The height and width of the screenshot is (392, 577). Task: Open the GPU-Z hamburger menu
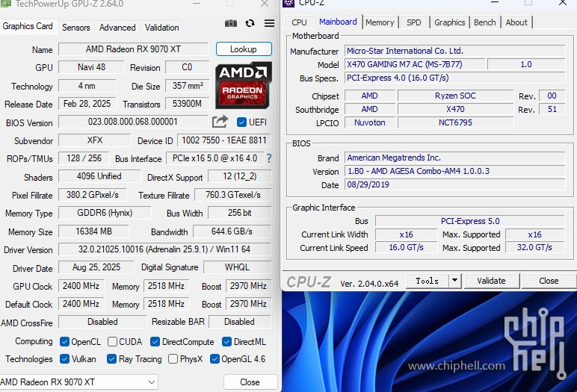(269, 23)
